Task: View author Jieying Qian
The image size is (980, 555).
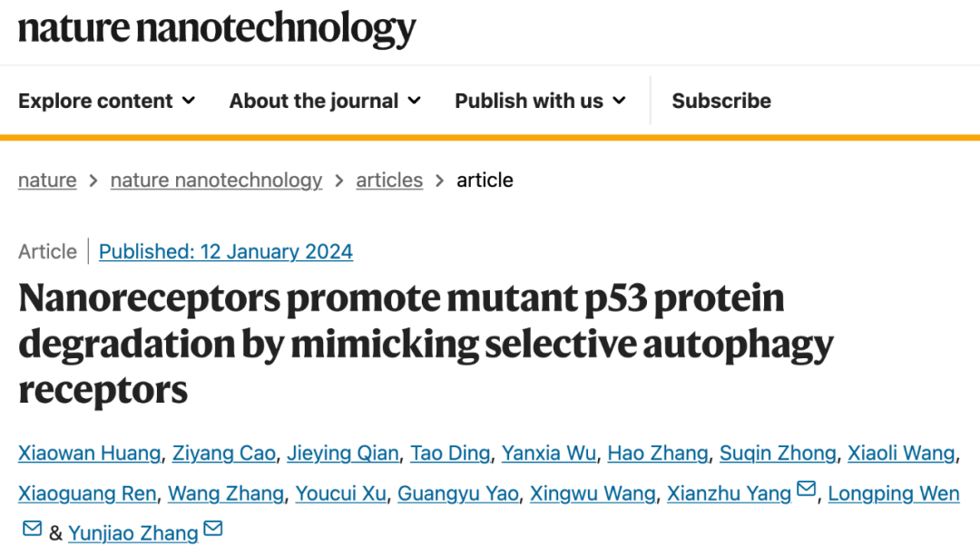Action: (343, 453)
